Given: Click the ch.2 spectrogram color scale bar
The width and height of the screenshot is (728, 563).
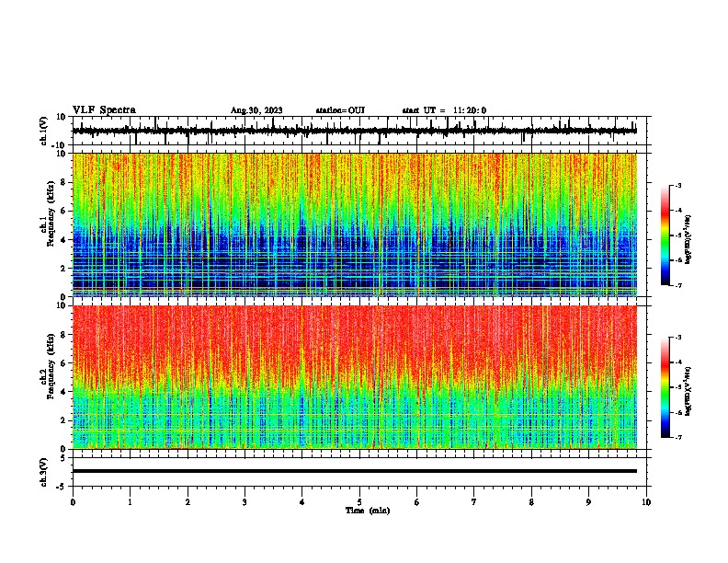Looking at the screenshot, I should coord(665,387).
